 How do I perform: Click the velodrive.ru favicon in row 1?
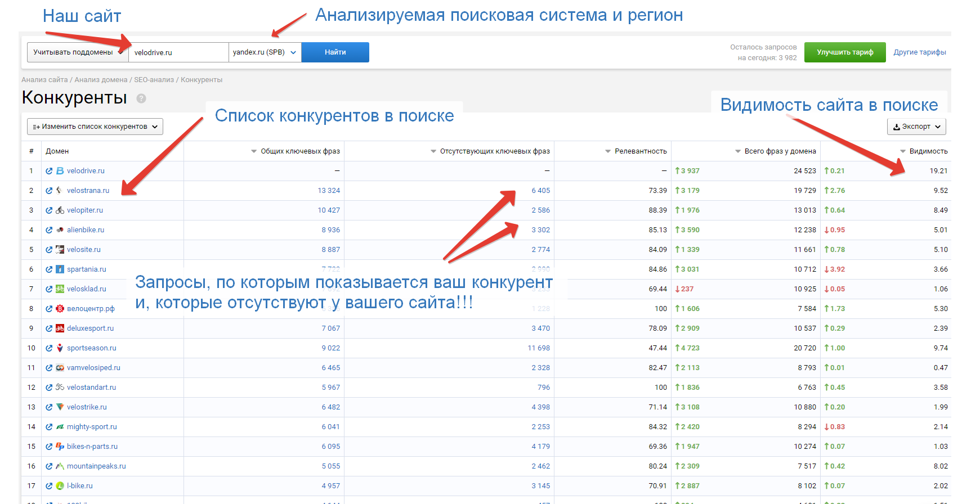coord(60,171)
